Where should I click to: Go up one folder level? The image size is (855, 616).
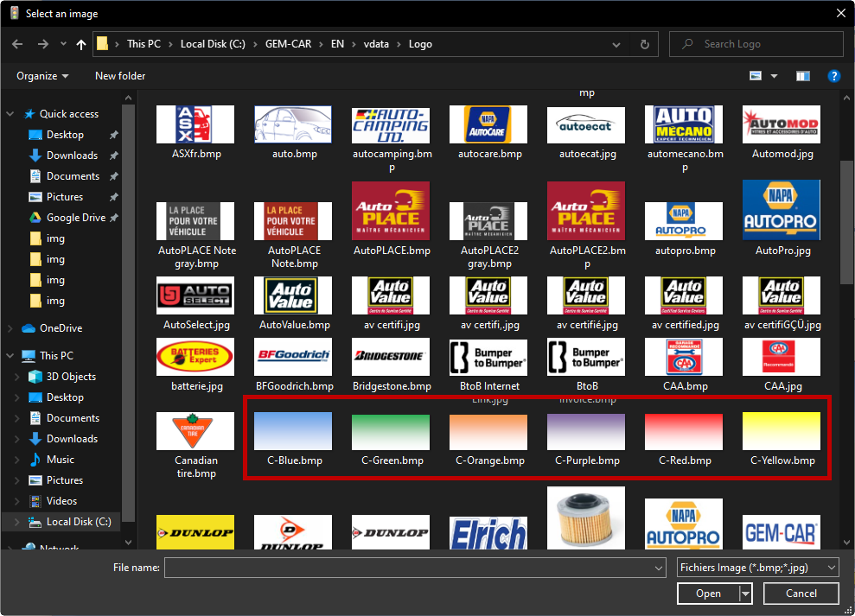(x=81, y=44)
